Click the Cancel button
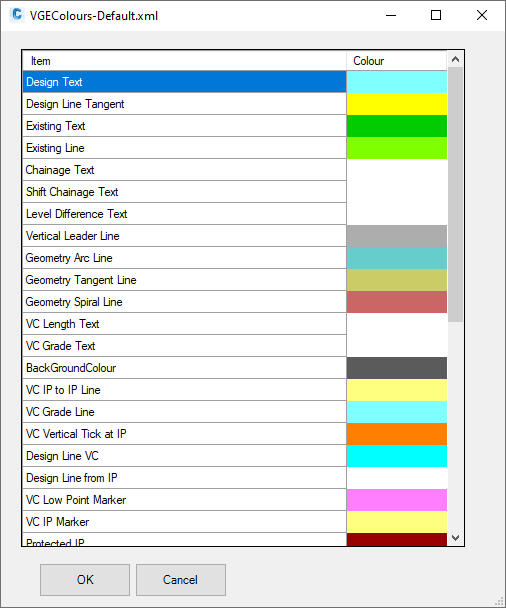This screenshot has height=608, width=506. (x=181, y=580)
